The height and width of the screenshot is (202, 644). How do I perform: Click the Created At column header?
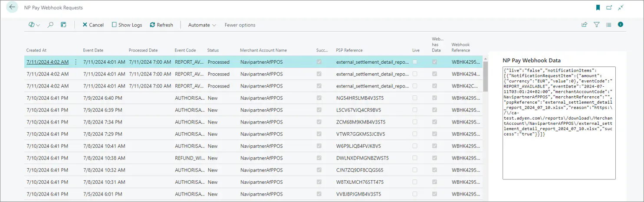pos(36,50)
